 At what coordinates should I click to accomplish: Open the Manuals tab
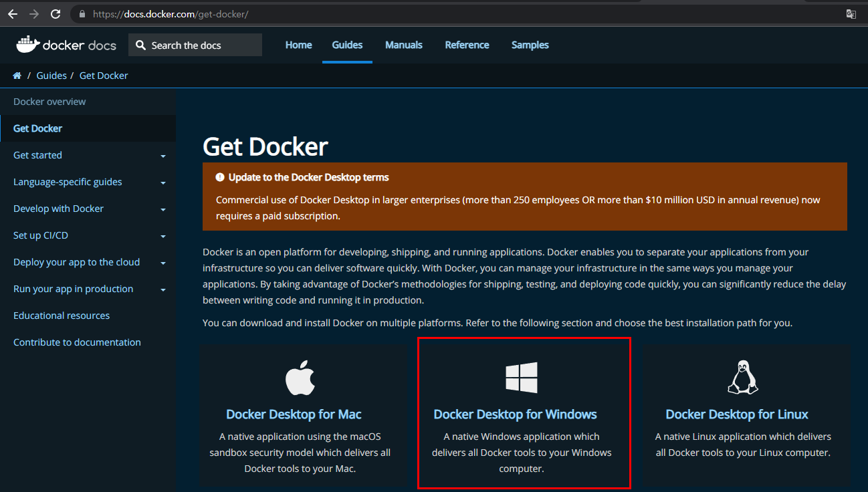tap(404, 45)
